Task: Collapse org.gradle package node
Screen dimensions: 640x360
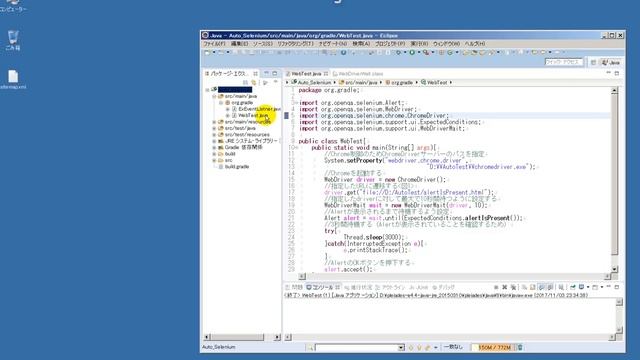Action: tap(221, 103)
